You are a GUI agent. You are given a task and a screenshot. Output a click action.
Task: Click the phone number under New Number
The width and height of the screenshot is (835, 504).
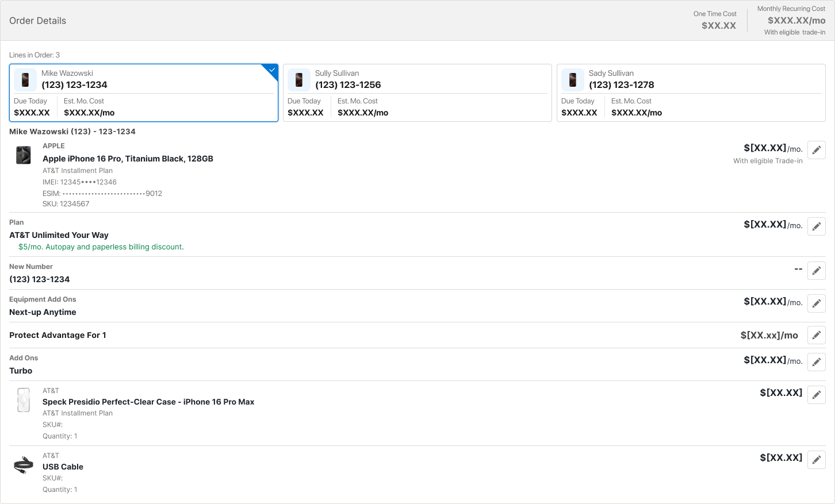click(39, 279)
